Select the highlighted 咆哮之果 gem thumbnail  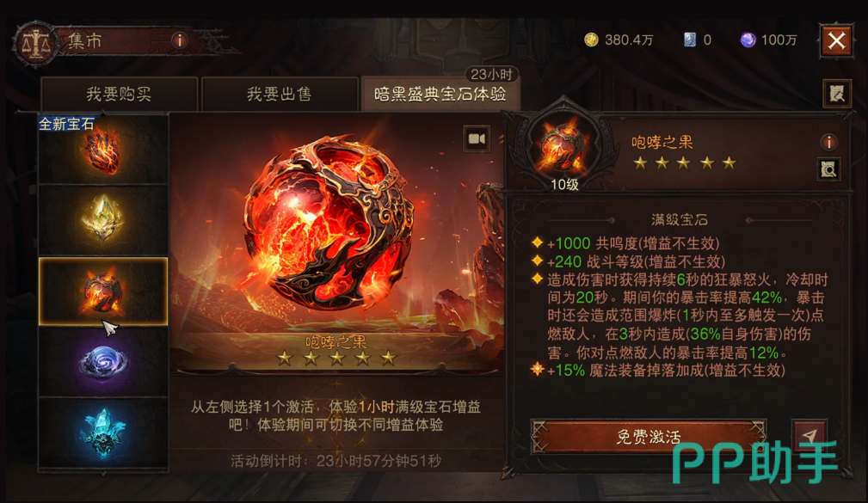(103, 291)
